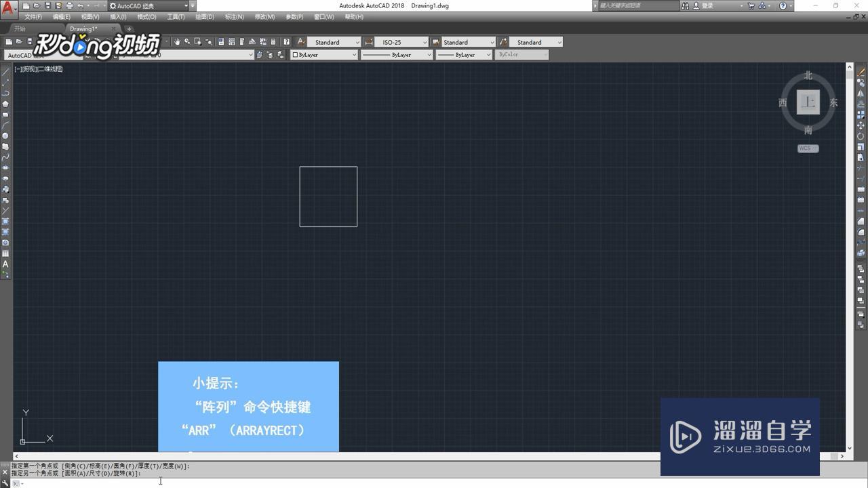Image resolution: width=868 pixels, height=488 pixels.
Task: Activate the Pan hand tool
Action: (x=177, y=42)
